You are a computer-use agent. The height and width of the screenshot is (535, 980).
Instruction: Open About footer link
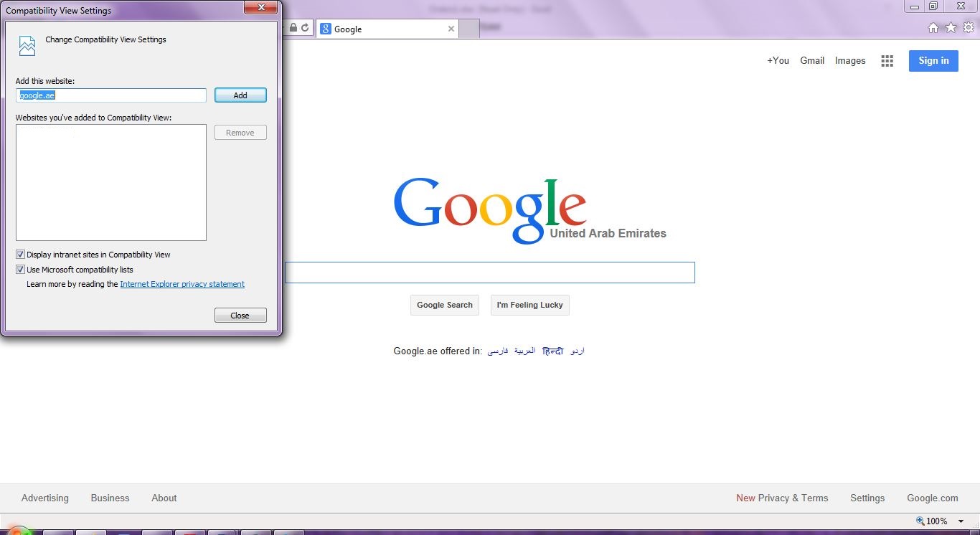[164, 498]
